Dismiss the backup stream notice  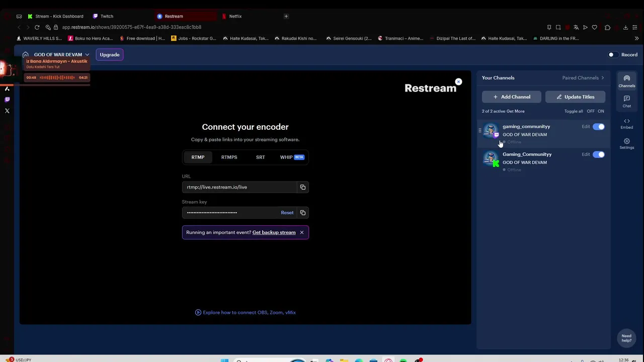point(302,232)
